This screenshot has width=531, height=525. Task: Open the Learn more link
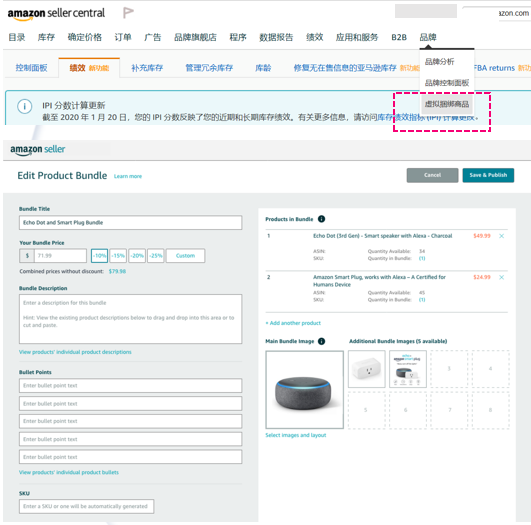click(128, 176)
